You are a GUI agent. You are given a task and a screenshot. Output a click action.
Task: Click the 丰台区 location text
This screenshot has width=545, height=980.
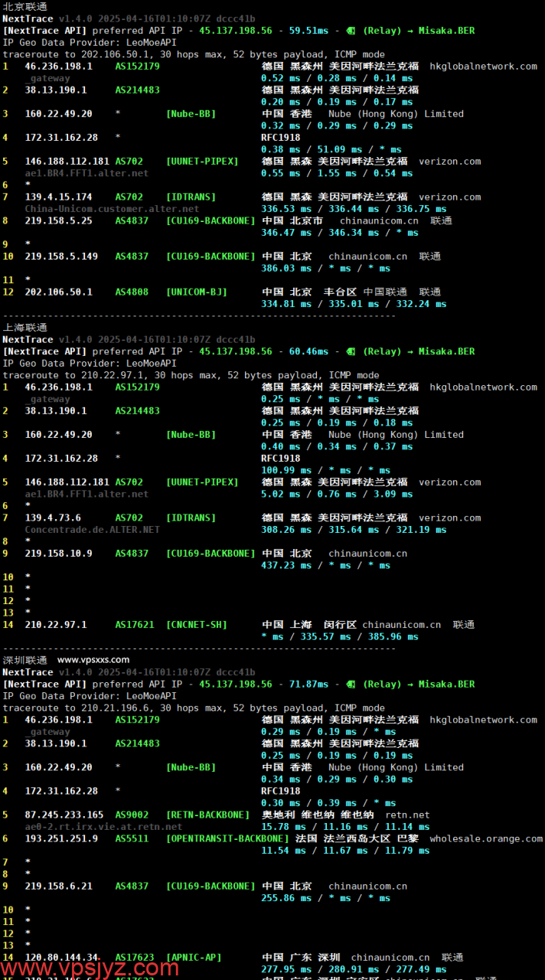[340, 292]
